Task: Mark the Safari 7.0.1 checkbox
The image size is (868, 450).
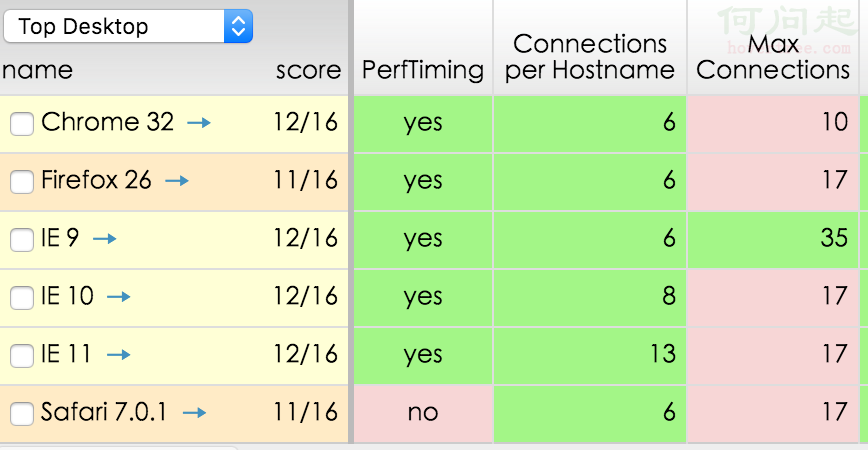Action: tap(21, 414)
